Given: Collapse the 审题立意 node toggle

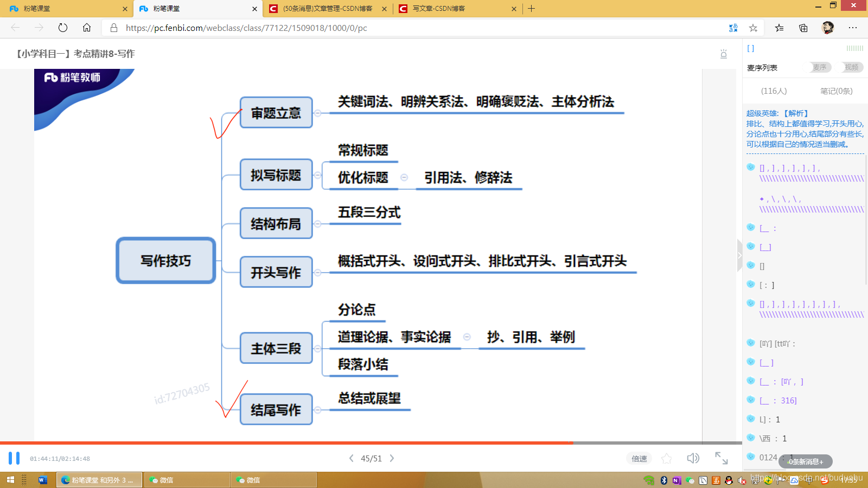Looking at the screenshot, I should tap(318, 113).
